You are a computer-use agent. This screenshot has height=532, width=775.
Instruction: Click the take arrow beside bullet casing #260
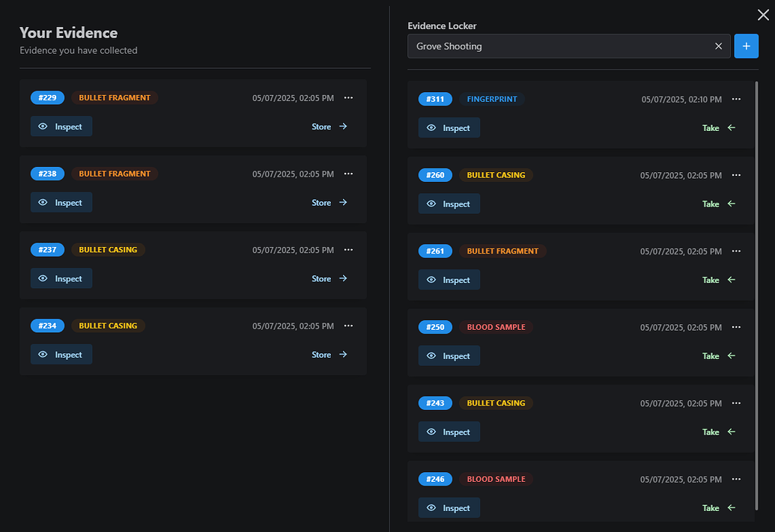[x=732, y=204]
